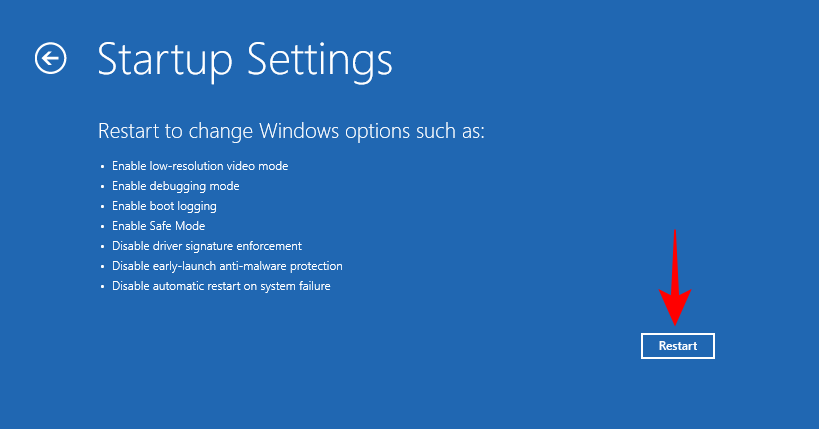Select 'Enable low-resolution video mode' text

(x=201, y=166)
